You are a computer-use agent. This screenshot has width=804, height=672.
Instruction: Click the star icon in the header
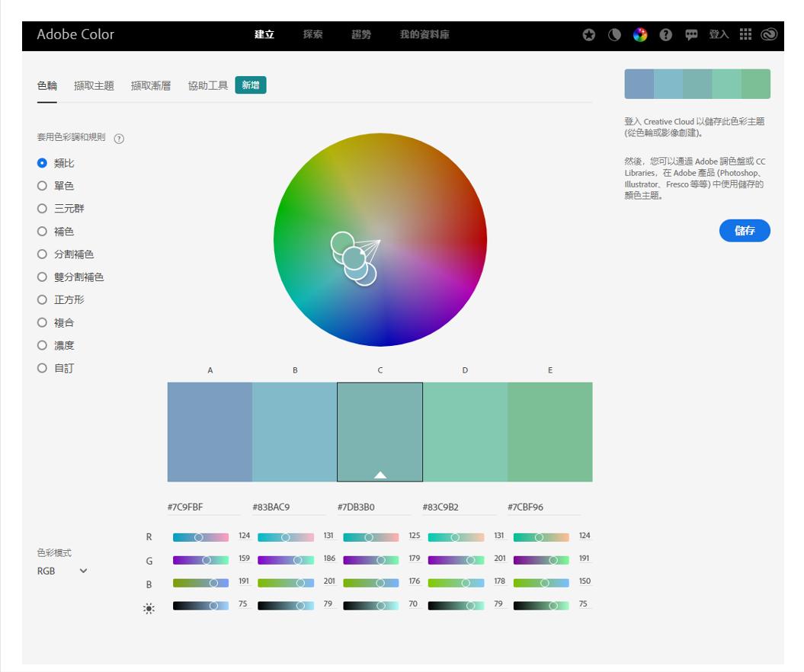[x=588, y=35]
